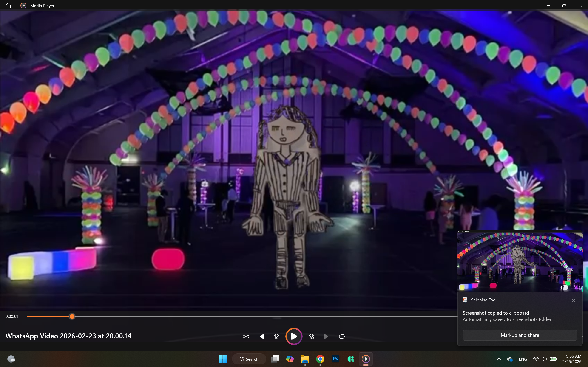Open the screenshot thumbnail preview
The width and height of the screenshot is (588, 367).
tap(520, 261)
